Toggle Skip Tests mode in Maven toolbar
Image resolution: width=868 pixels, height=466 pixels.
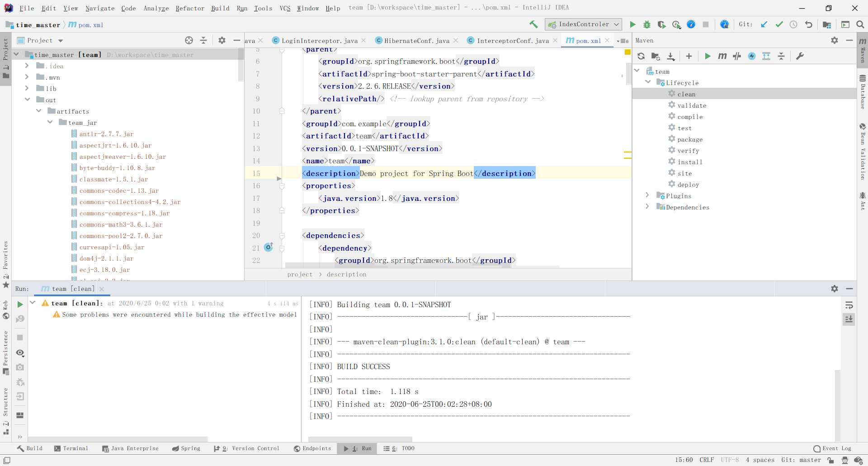pyautogui.click(x=752, y=56)
